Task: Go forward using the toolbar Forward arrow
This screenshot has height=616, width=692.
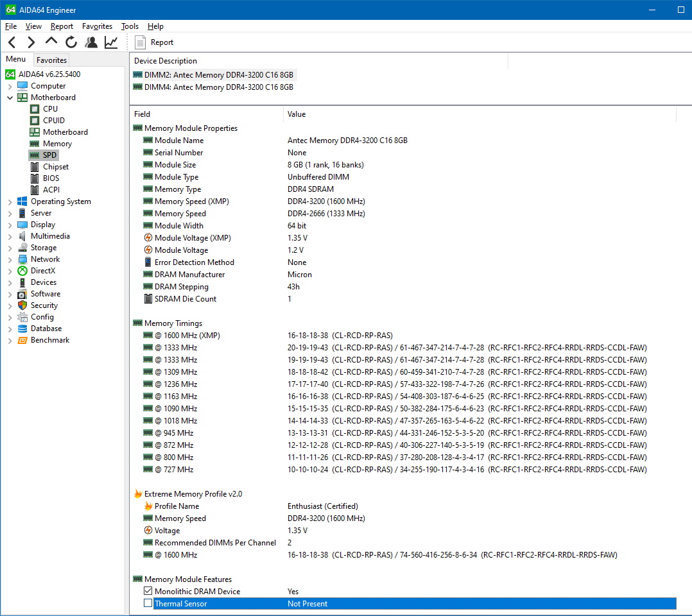Action: click(31, 42)
